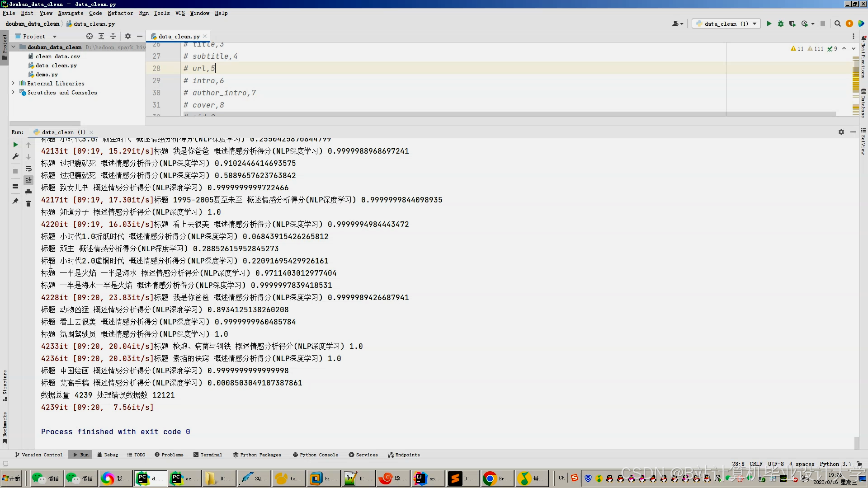Image resolution: width=868 pixels, height=488 pixels.
Task: Expand the External Libraries node
Action: 13,83
